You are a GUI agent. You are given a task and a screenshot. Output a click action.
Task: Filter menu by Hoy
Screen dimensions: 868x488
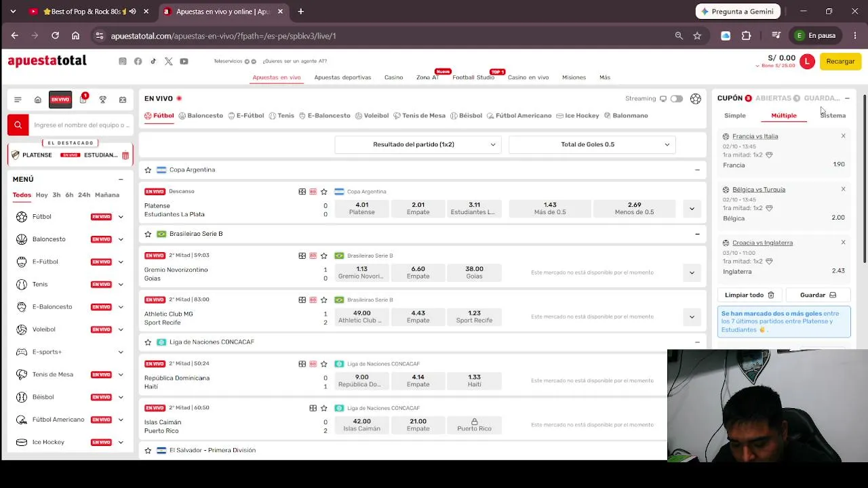point(42,195)
